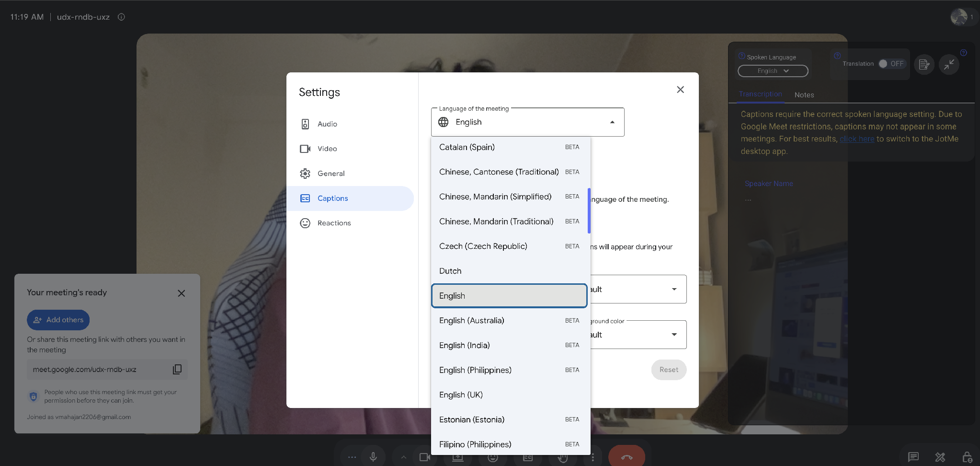Viewport: 980px width, 466px height.
Task: Open the caption font dropdown showing 'ault'
Action: 638,289
